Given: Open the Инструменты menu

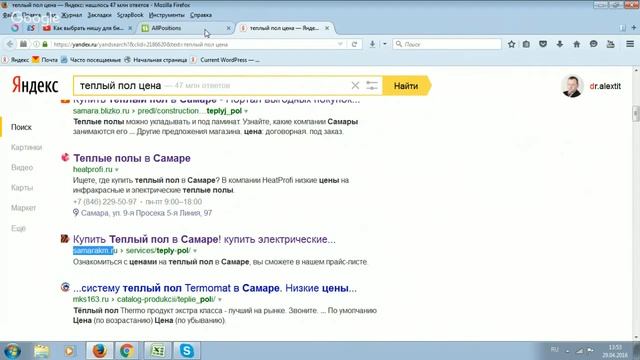Looking at the screenshot, I should pos(167,15).
